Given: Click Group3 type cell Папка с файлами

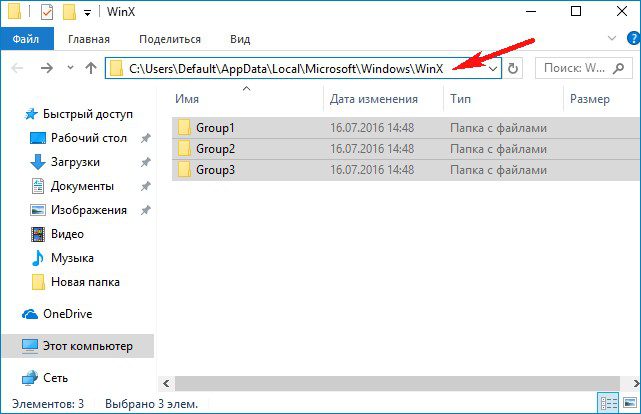Looking at the screenshot, I should [x=498, y=170].
